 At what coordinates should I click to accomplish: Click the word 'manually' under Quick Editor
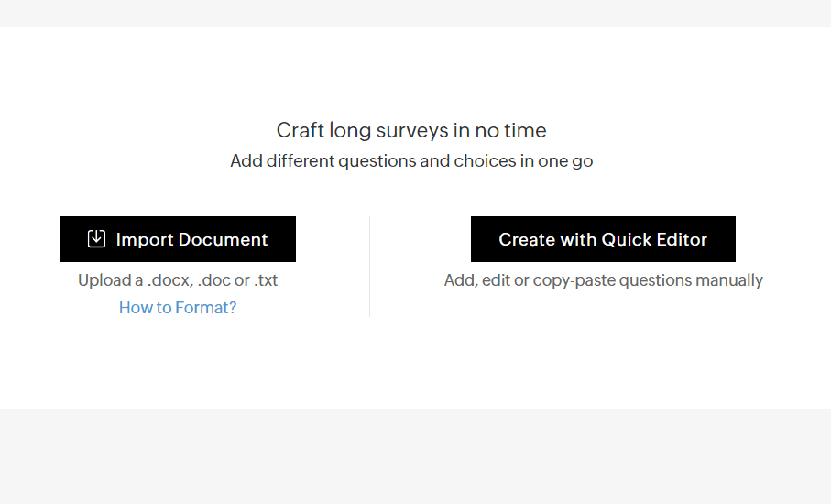[x=730, y=280]
